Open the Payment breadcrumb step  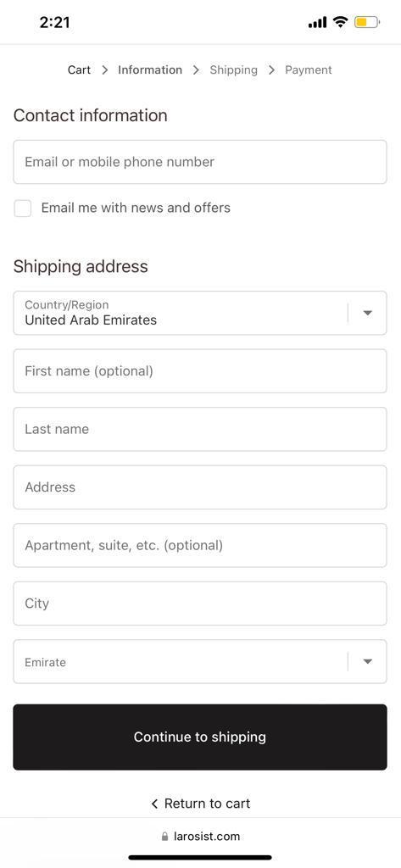tap(309, 70)
